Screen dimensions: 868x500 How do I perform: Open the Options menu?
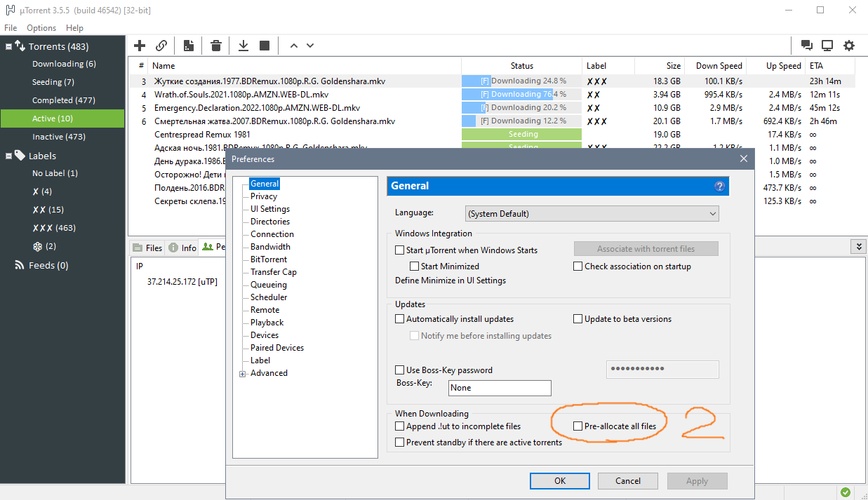pos(41,28)
